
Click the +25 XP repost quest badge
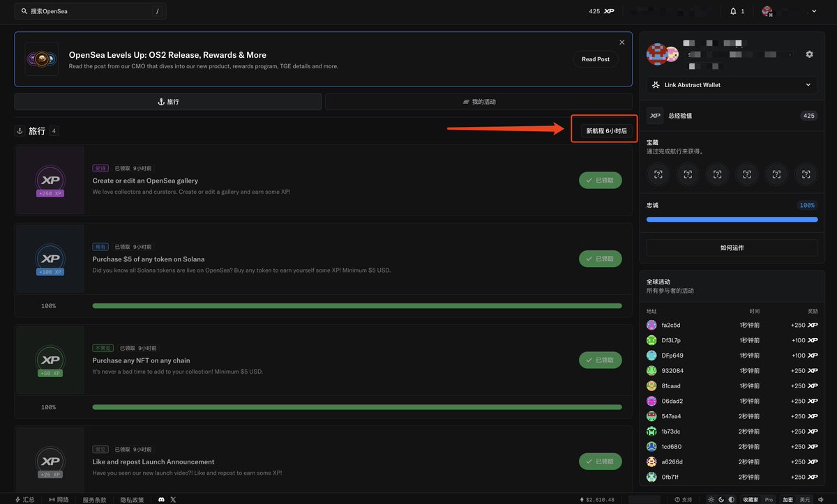coord(50,462)
